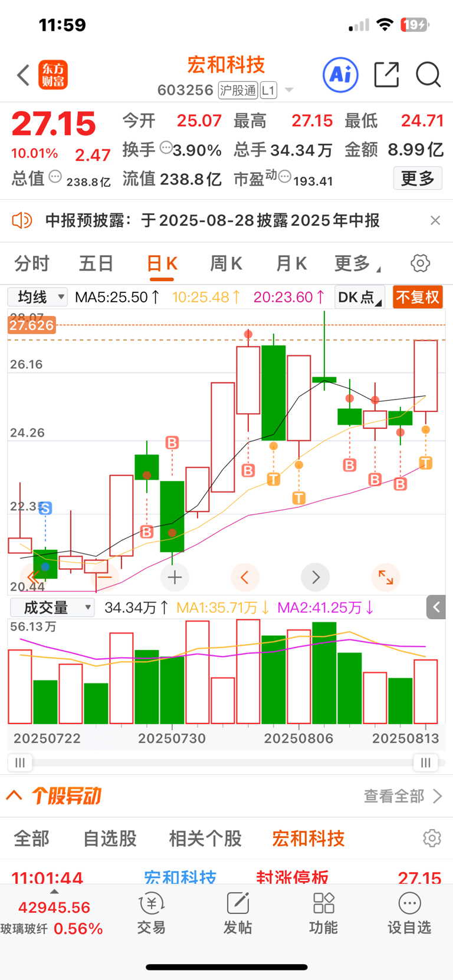Image resolution: width=453 pixels, height=980 pixels.
Task: Switch to 五日 chart tab
Action: [x=96, y=263]
